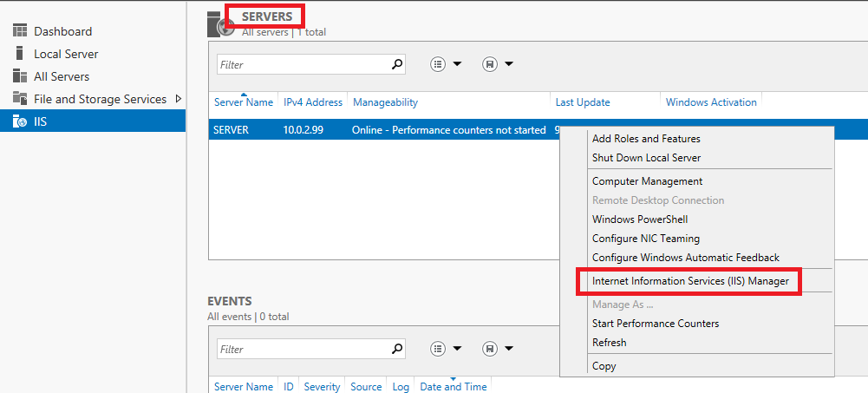Click the All Servers icon

pyautogui.click(x=20, y=76)
